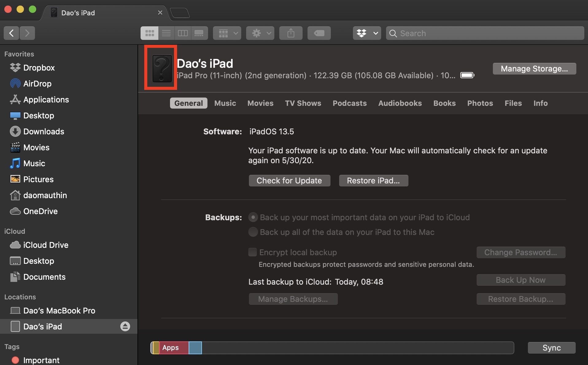Click Back Up Now button

[x=521, y=280]
